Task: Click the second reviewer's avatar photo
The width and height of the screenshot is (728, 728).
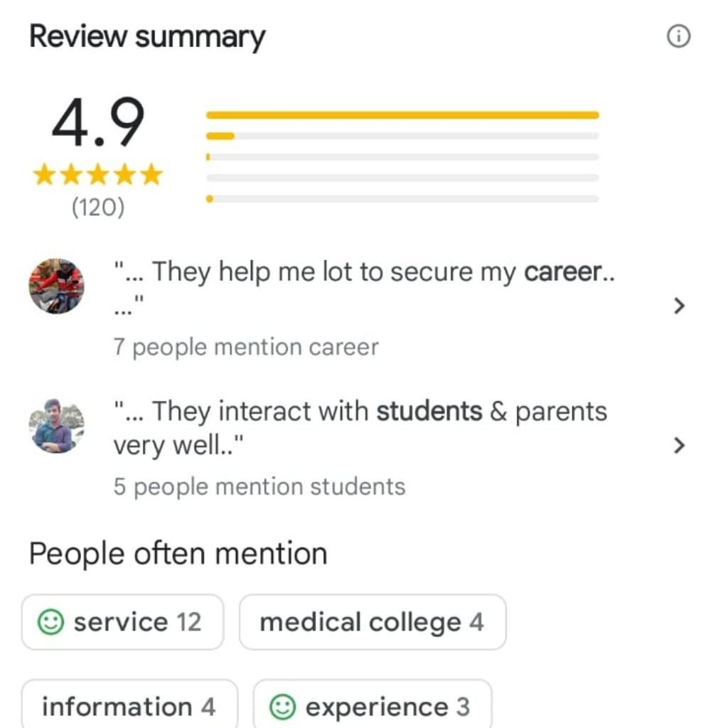Action: pyautogui.click(x=55, y=427)
